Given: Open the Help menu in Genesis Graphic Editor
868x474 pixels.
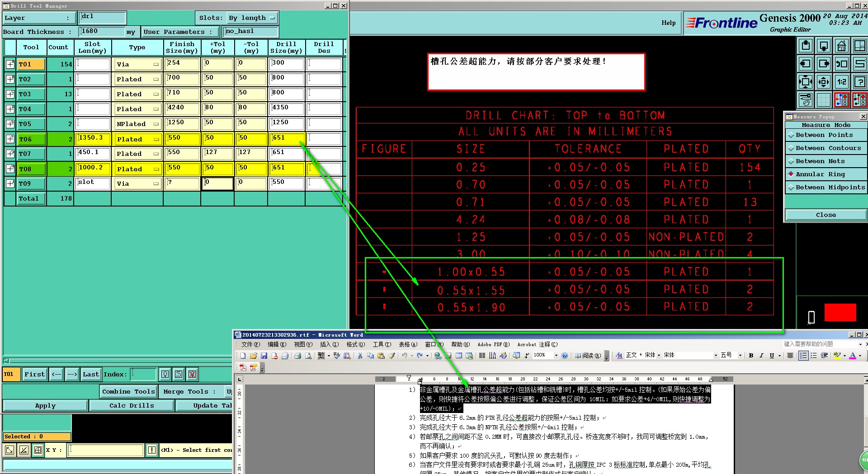Looking at the screenshot, I should 668,23.
